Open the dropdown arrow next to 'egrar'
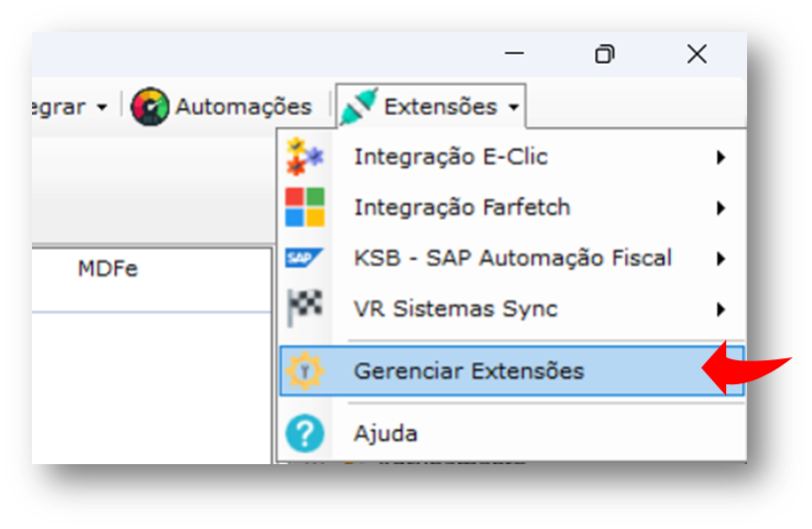This screenshot has height=529, width=812. (x=103, y=107)
